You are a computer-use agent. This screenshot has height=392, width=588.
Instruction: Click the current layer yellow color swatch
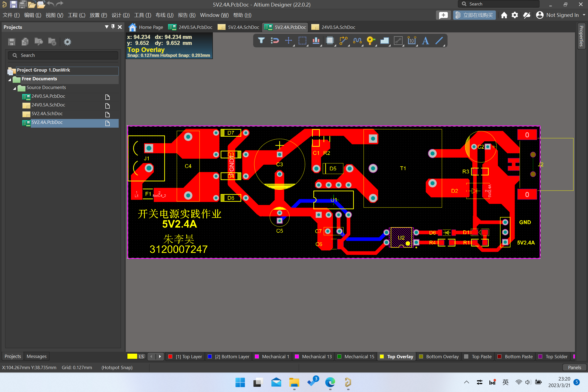click(132, 356)
